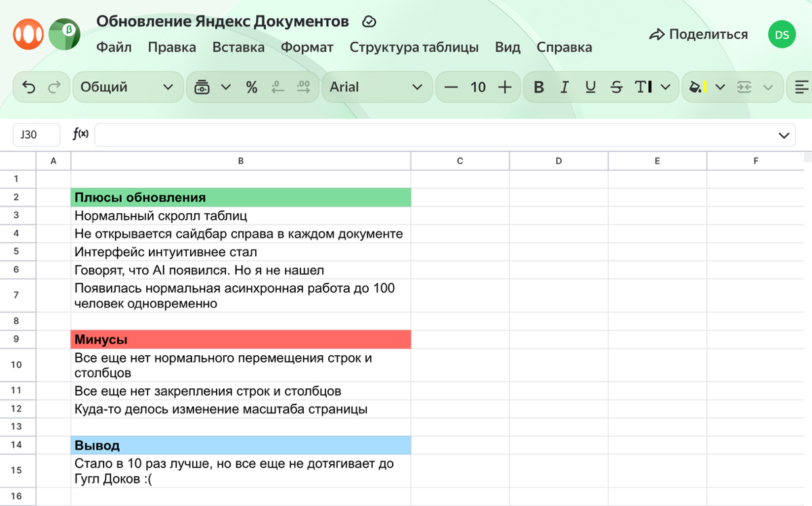
Task: Select cell Говорят, что AI появился
Action: [x=241, y=270]
